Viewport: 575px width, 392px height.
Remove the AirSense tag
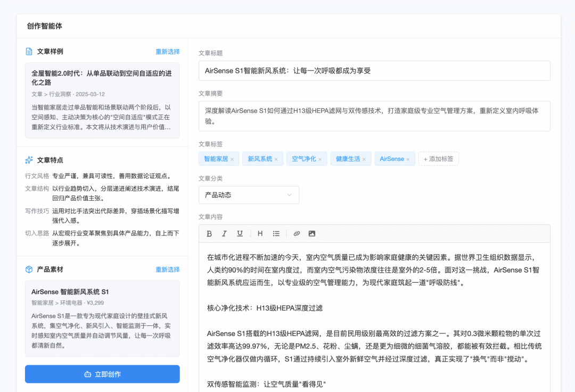(x=408, y=159)
